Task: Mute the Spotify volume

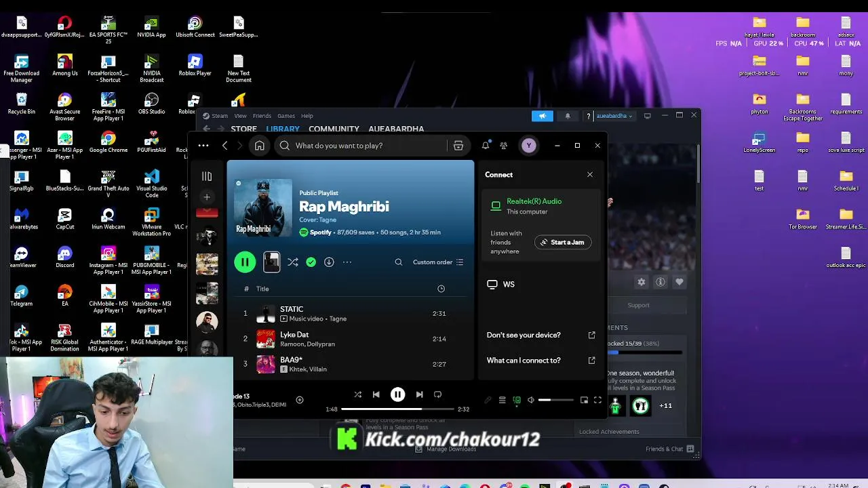Action: [531, 400]
